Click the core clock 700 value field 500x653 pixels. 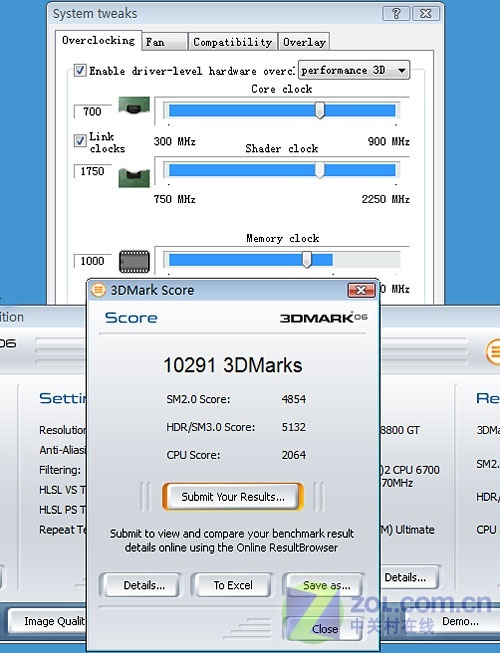[x=92, y=112]
